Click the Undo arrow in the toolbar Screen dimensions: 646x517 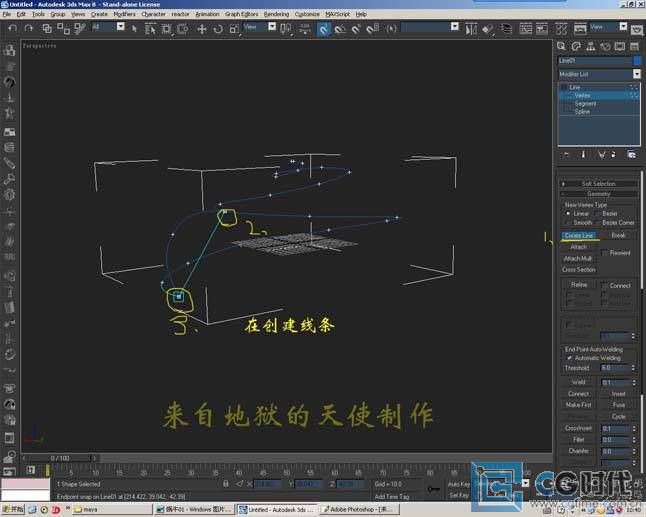12,28
